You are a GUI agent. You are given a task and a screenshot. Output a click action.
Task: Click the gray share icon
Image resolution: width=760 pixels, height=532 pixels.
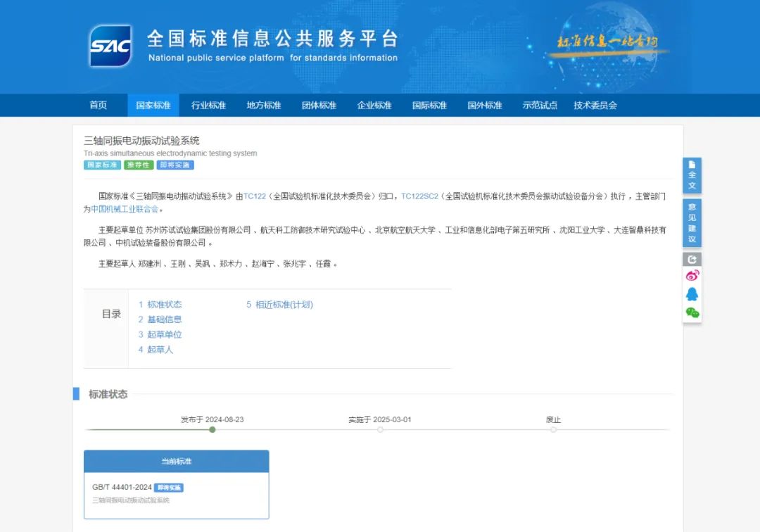(692, 259)
